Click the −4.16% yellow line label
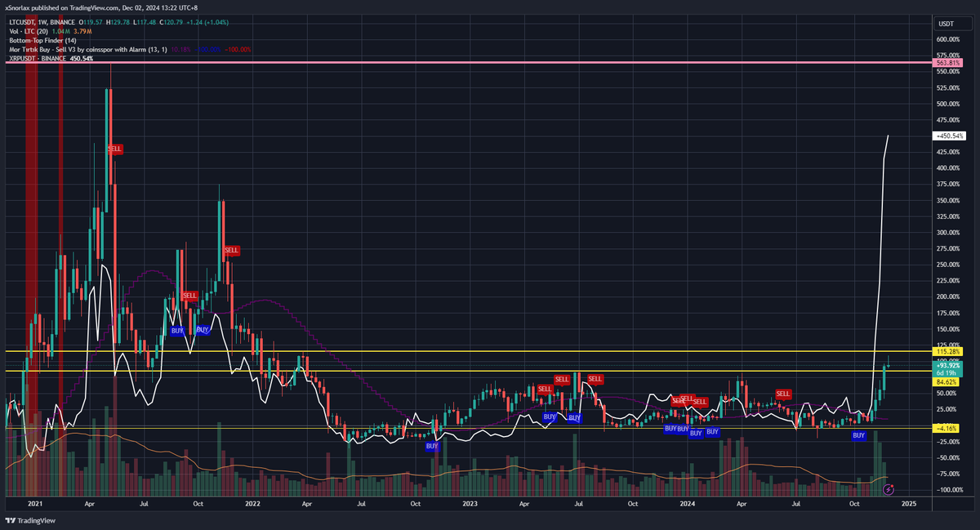This screenshot has height=530, width=980. click(x=946, y=428)
